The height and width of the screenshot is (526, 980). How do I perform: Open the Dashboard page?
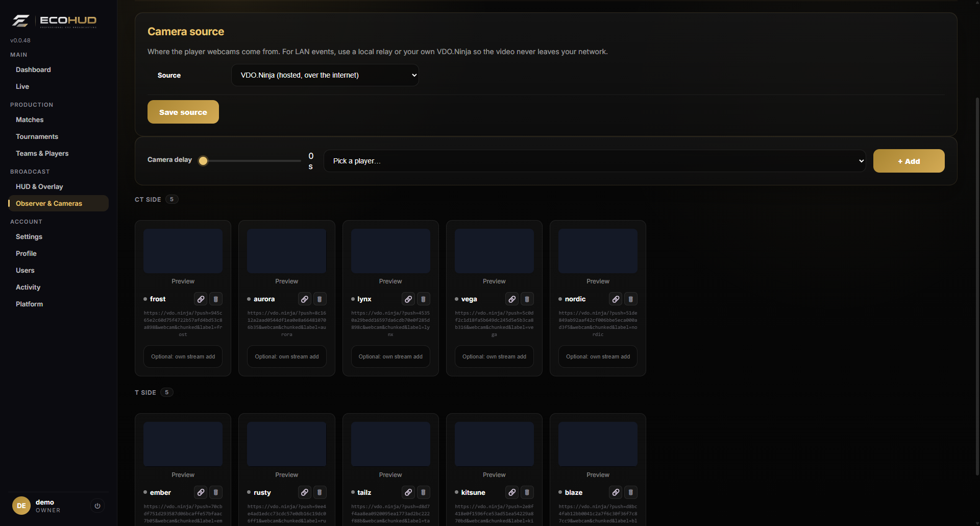pos(33,69)
